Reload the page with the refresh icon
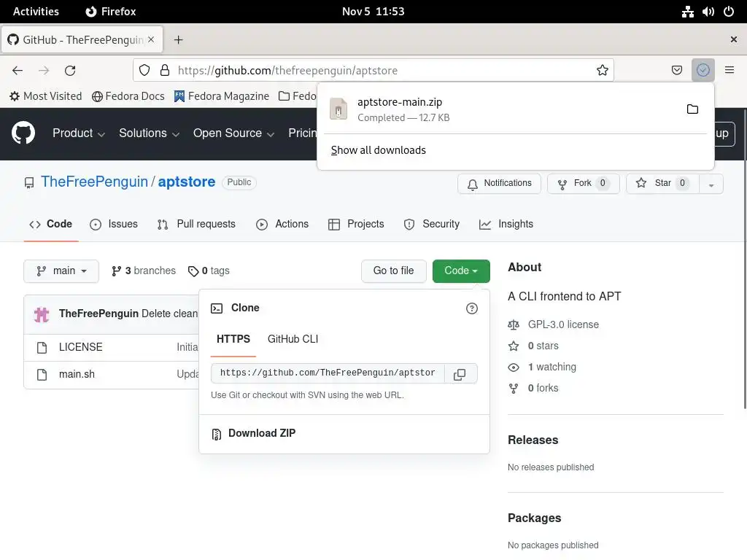The width and height of the screenshot is (747, 560). pos(70,71)
